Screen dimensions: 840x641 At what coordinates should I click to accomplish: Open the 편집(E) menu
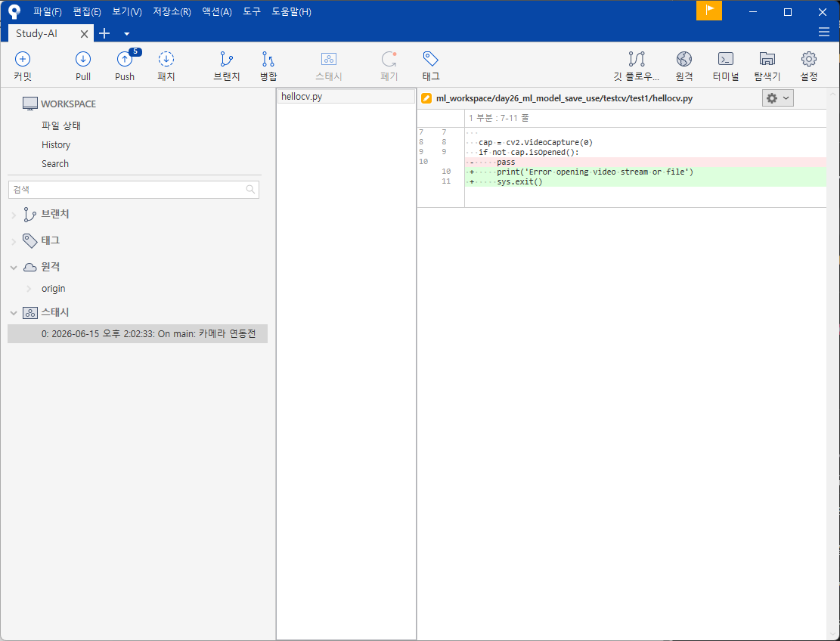pos(87,12)
